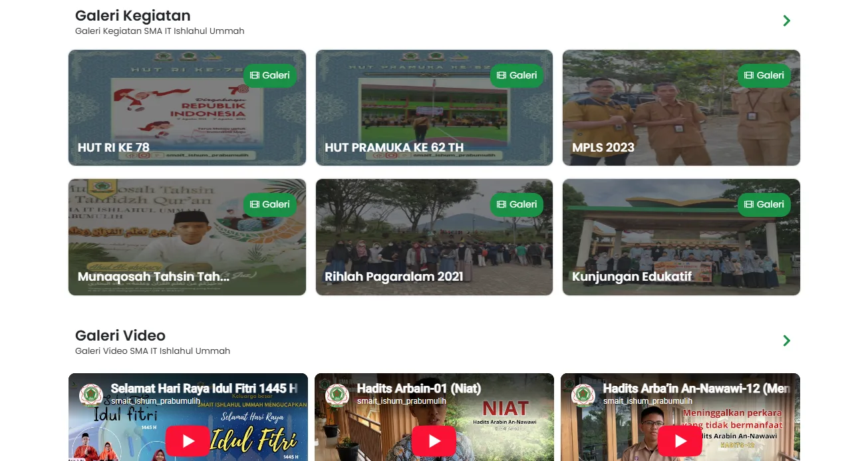Click Galeri badge on MPLS 2023 card
The width and height of the screenshot is (868, 461).
764,75
